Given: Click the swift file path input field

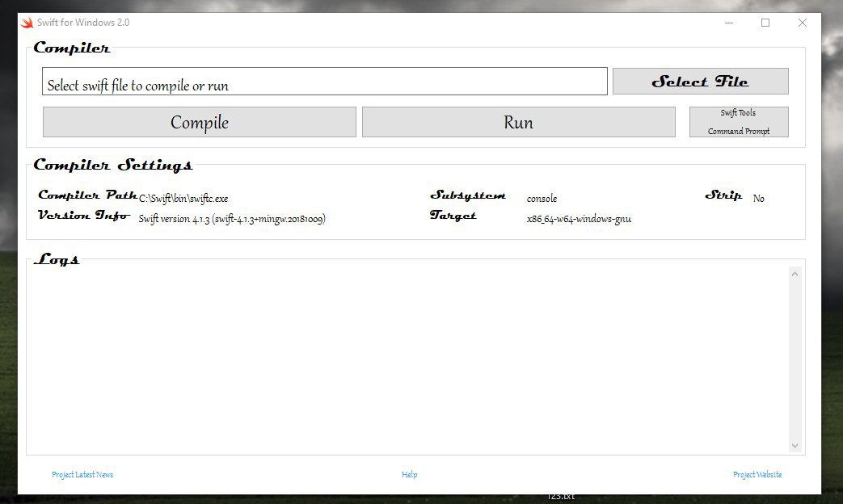Looking at the screenshot, I should tap(325, 81).
